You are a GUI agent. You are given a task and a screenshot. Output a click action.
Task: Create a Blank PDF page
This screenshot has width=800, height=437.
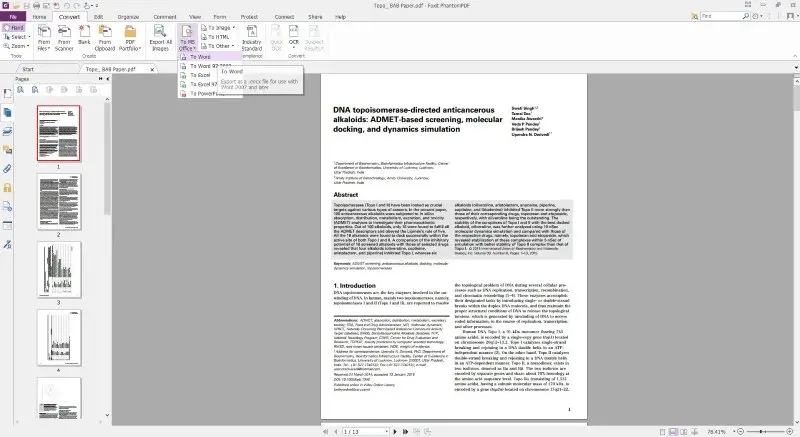coord(84,35)
